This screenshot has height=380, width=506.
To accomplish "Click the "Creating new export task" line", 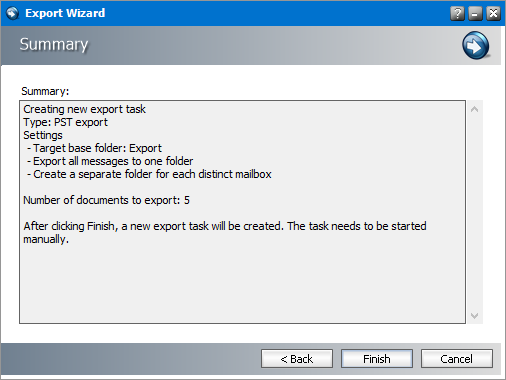I will [x=84, y=109].
